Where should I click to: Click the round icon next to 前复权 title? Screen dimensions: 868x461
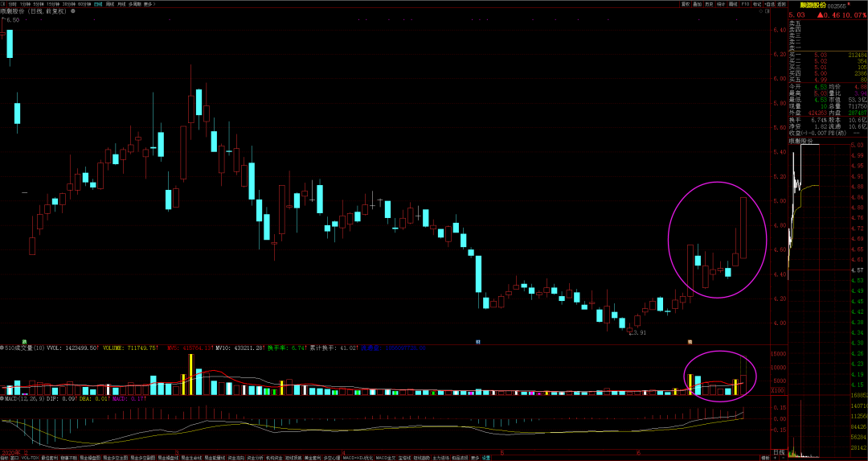pos(72,11)
